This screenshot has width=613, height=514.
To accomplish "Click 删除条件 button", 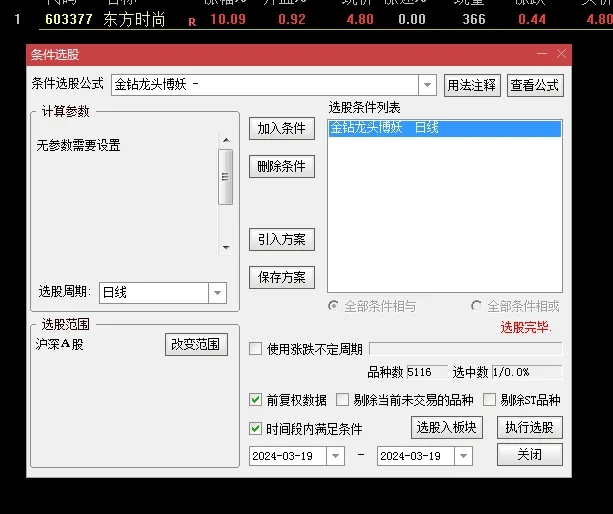I will (282, 166).
